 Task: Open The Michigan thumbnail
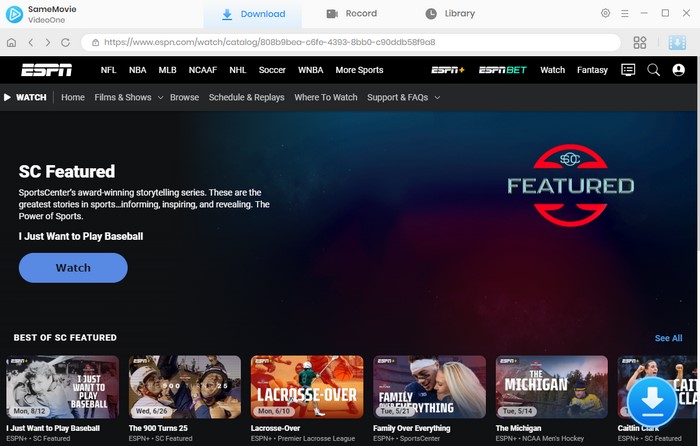click(x=552, y=387)
